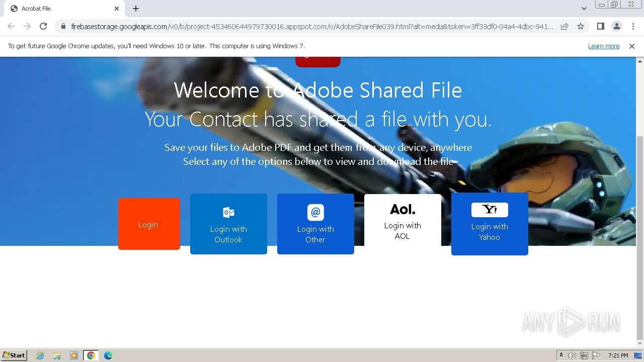
Task: Open the Chrome profile avatar
Action: point(616,26)
